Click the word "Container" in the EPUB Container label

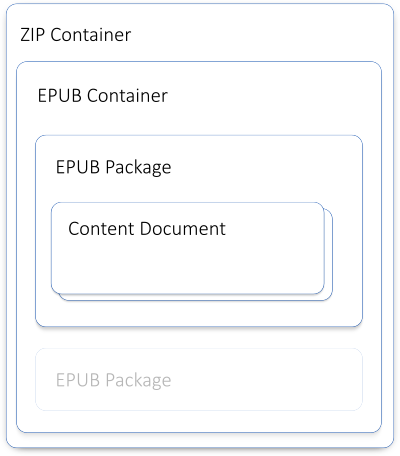(x=127, y=95)
